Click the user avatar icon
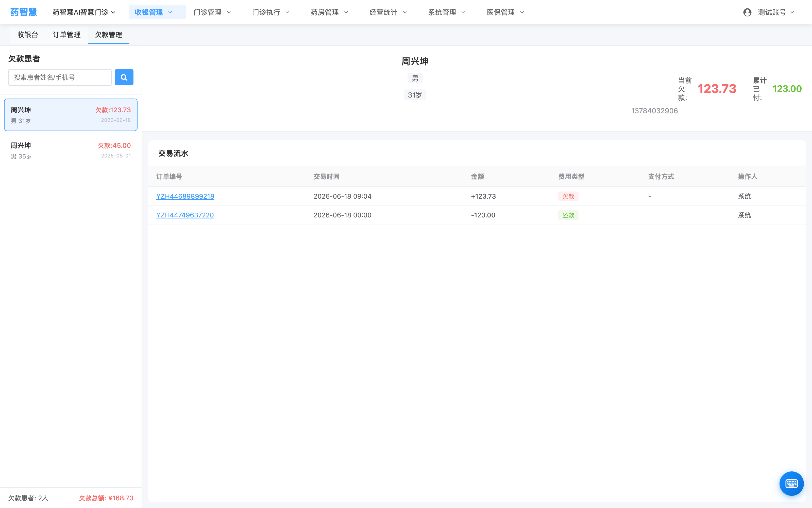 (747, 12)
